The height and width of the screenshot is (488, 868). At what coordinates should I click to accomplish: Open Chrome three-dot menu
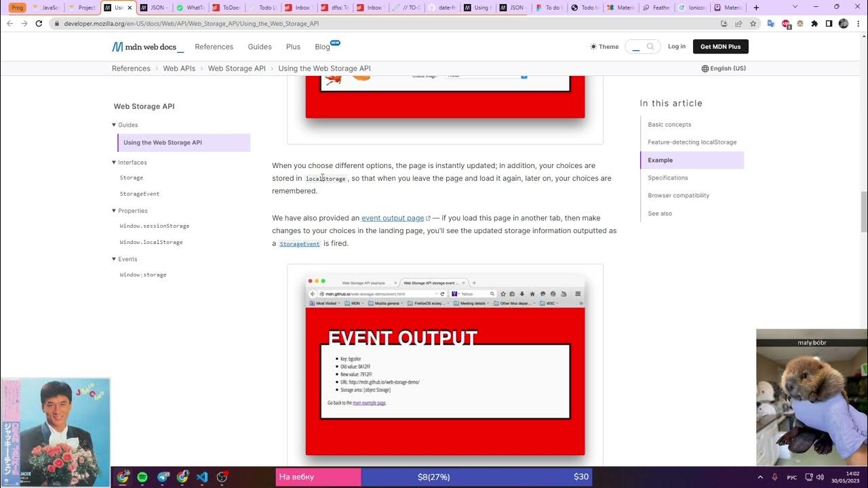coord(858,23)
